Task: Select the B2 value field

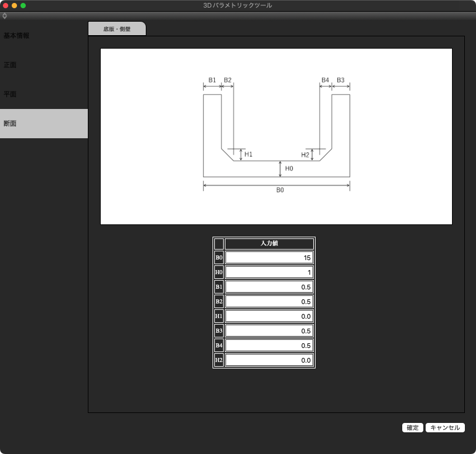Action: [269, 302]
